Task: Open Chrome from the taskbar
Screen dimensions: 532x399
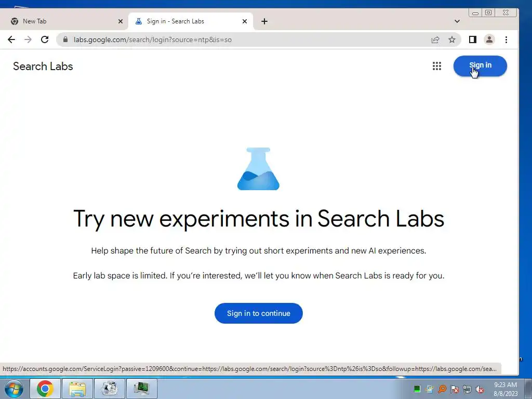Action: (x=45, y=389)
